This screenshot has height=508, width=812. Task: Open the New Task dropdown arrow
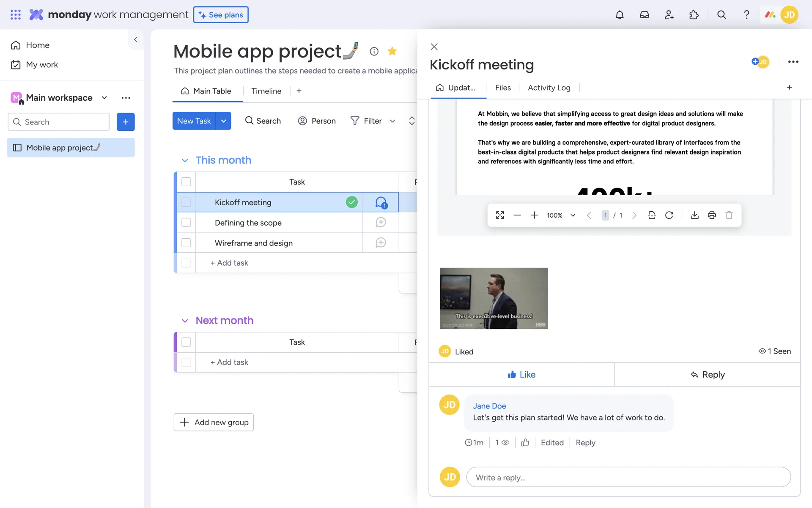coord(223,121)
